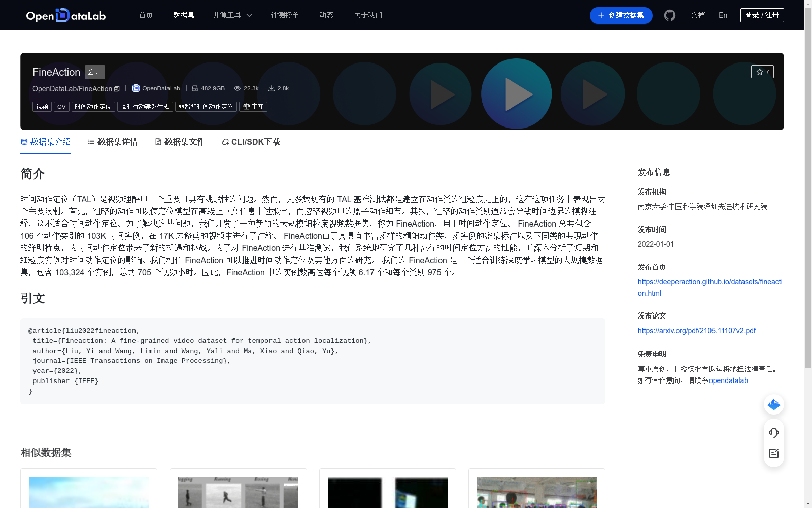Screen dimensions: 812x508
Task: Click the 免责申明 heading
Action: pos(652,354)
